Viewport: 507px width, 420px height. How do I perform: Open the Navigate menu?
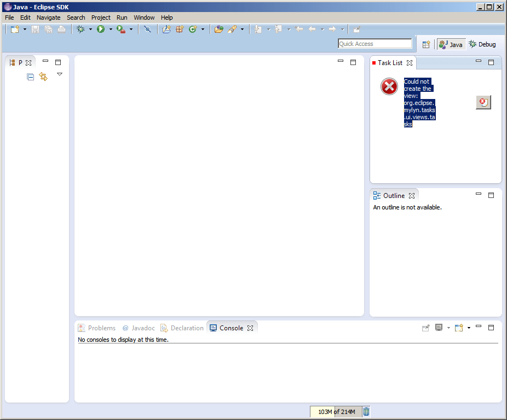click(x=49, y=17)
